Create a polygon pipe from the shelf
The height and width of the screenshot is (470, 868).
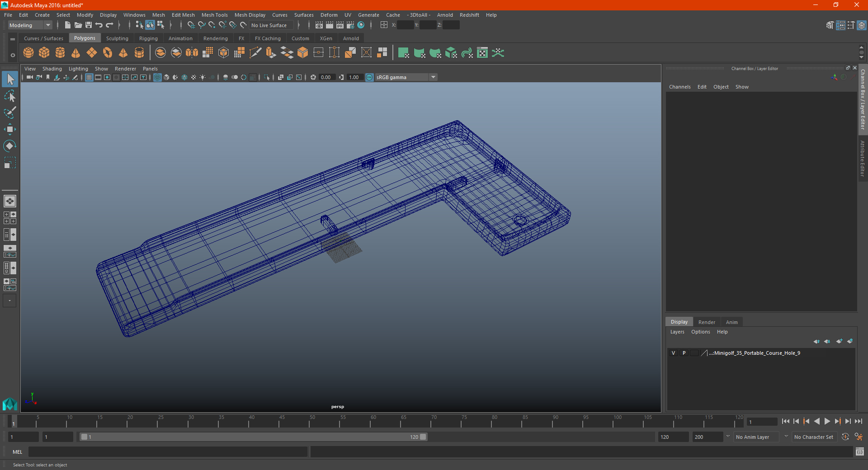(139, 53)
